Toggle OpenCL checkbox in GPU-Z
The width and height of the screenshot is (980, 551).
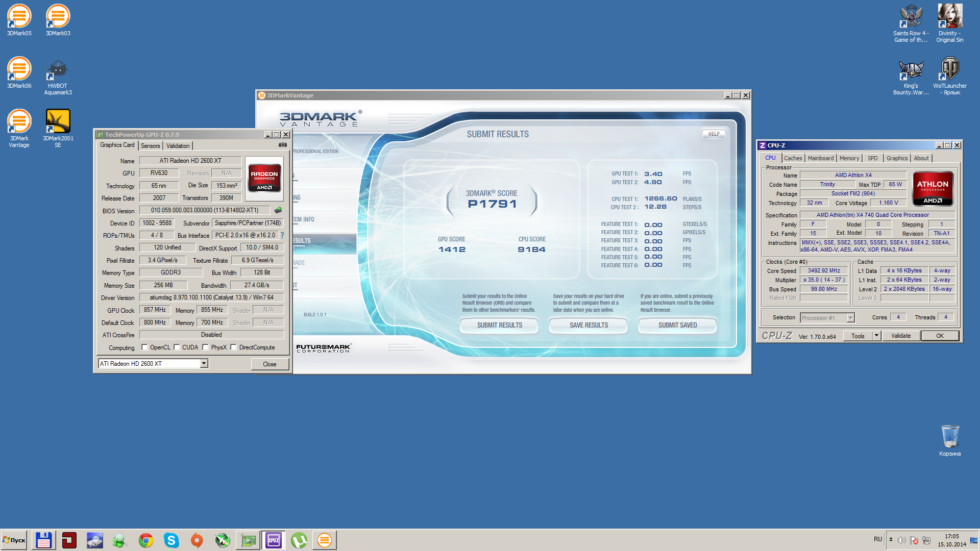pyautogui.click(x=144, y=347)
